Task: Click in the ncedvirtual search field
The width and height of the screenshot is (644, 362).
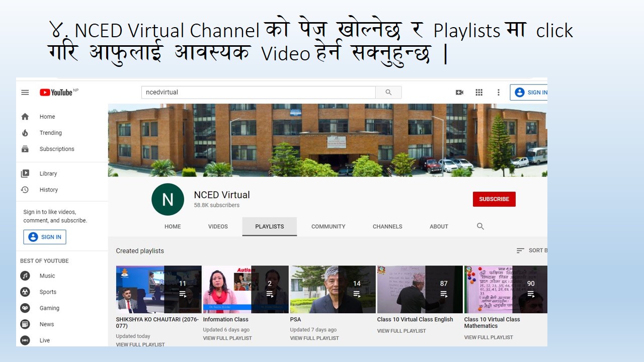Action: [x=258, y=93]
